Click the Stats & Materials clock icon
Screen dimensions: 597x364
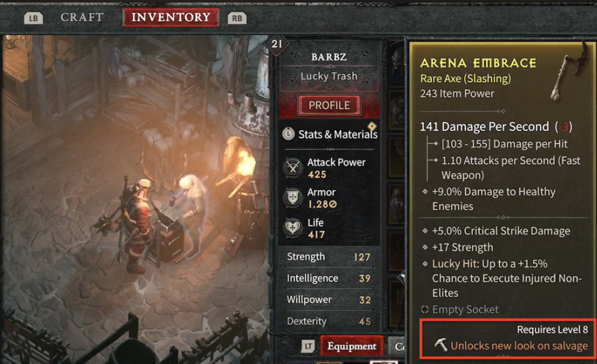[289, 134]
